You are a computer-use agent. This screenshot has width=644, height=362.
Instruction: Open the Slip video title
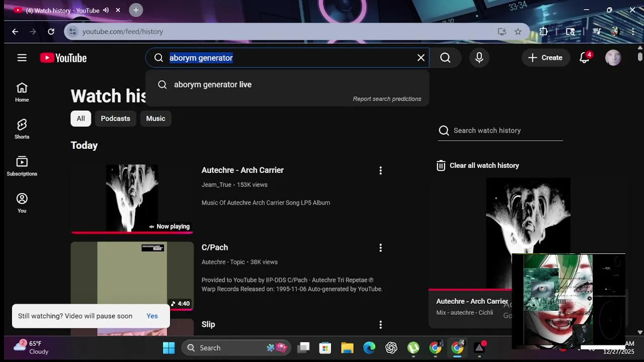(x=208, y=324)
